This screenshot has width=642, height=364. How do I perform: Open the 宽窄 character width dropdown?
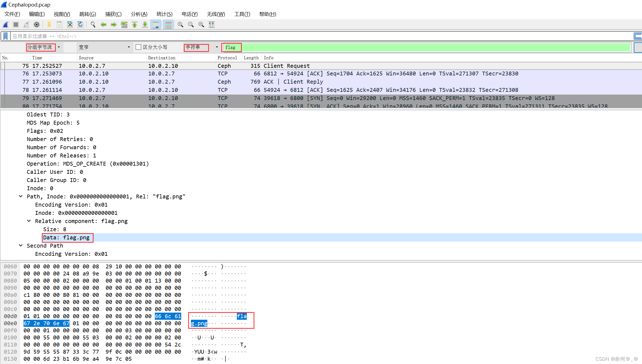coord(105,47)
